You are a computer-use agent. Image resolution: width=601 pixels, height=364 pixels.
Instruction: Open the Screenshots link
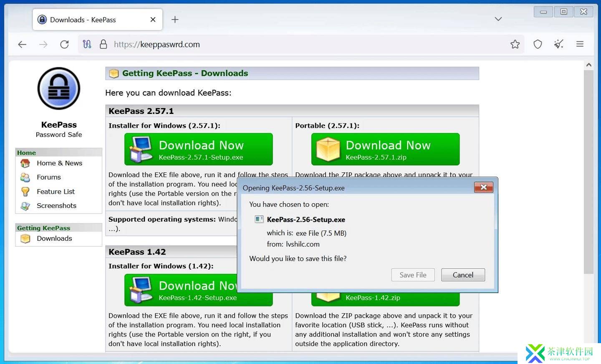[x=56, y=206]
